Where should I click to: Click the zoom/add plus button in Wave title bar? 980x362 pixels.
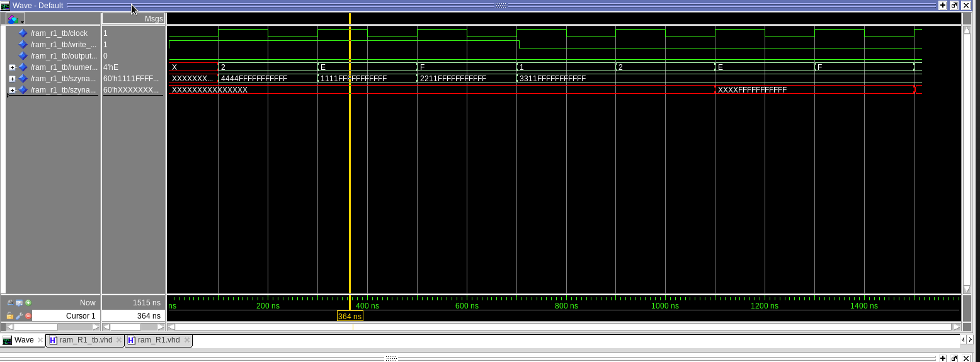click(x=943, y=5)
